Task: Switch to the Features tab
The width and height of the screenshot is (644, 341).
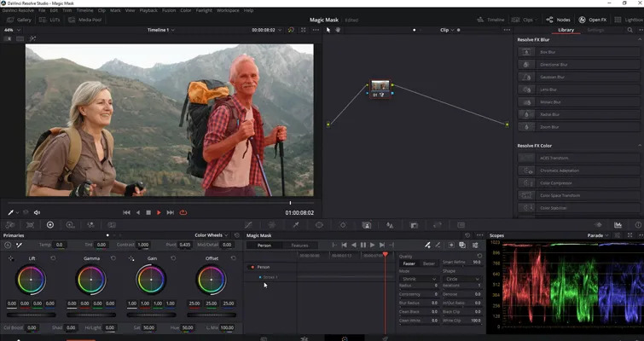Action: click(299, 245)
